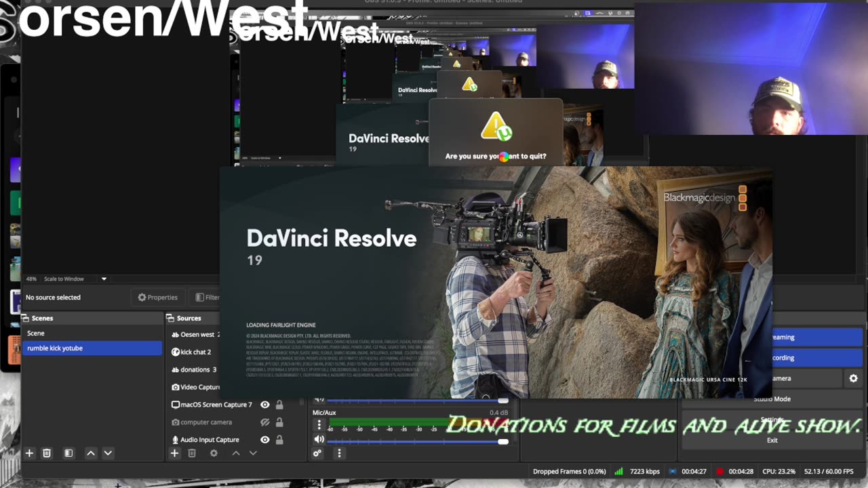868x488 pixels.
Task: Select the rumble kick yotube scene
Action: [x=92, y=348]
